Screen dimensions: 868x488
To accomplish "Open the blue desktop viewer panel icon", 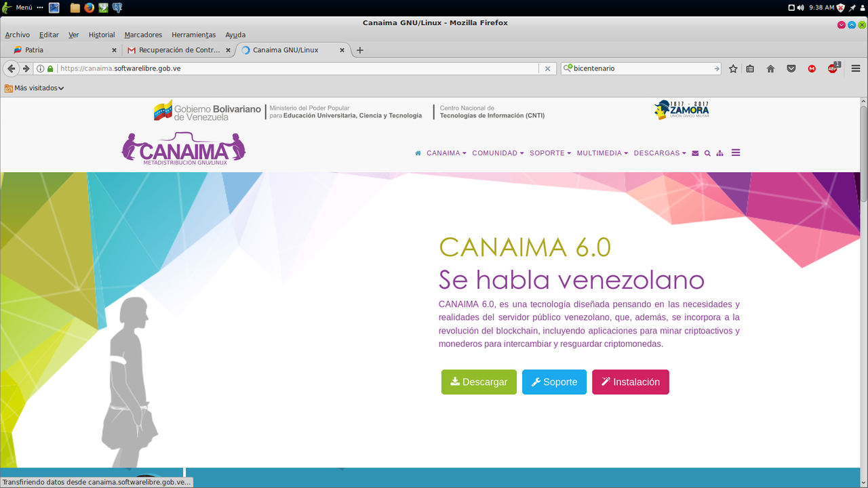I will point(54,8).
